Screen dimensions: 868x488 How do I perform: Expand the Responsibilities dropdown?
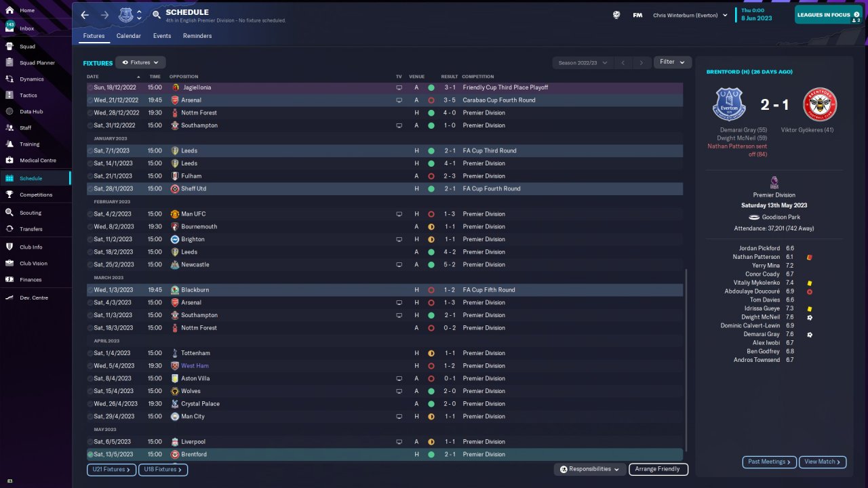589,469
